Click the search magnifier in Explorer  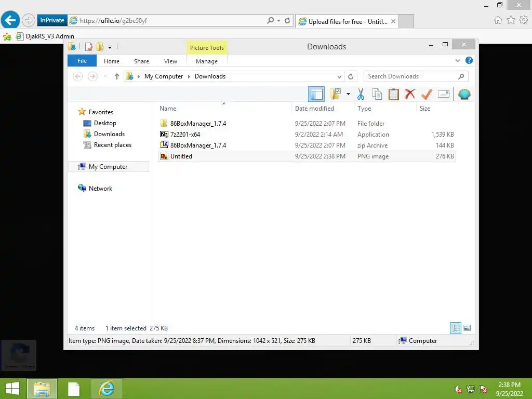pos(461,76)
